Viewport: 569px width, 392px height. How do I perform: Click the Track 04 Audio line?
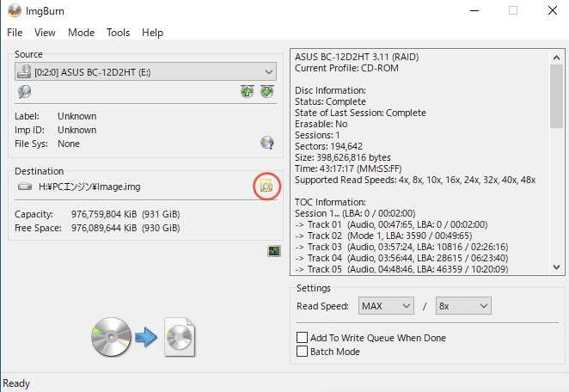[x=401, y=259]
